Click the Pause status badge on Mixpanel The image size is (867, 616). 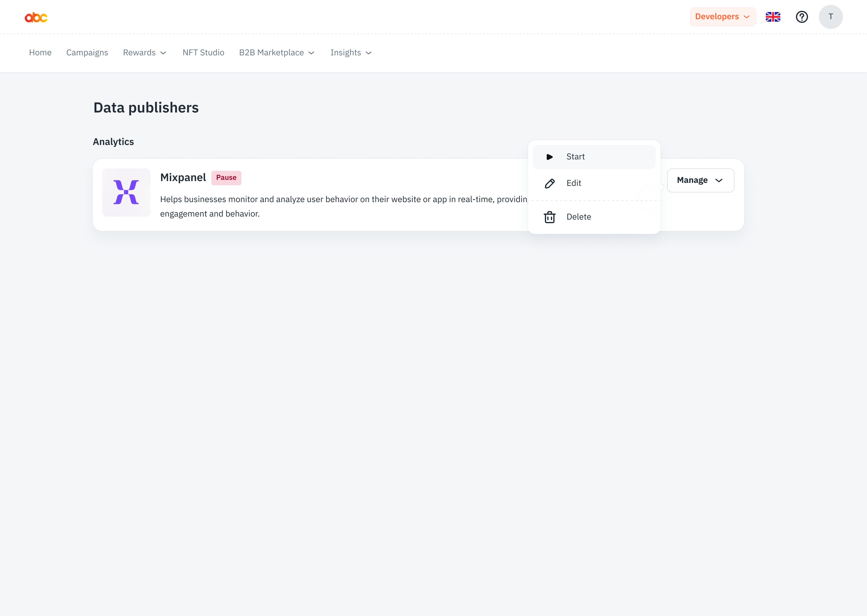coord(226,177)
